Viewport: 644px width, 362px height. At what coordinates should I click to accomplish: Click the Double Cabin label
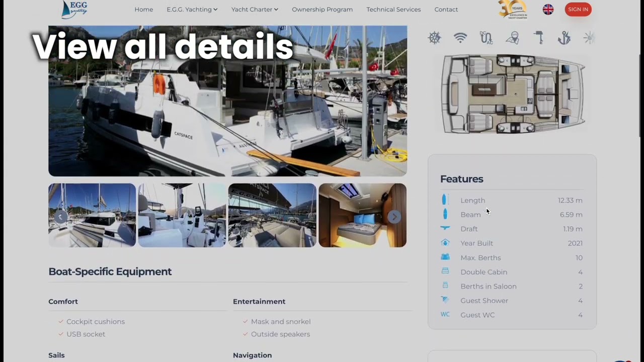coord(484,272)
